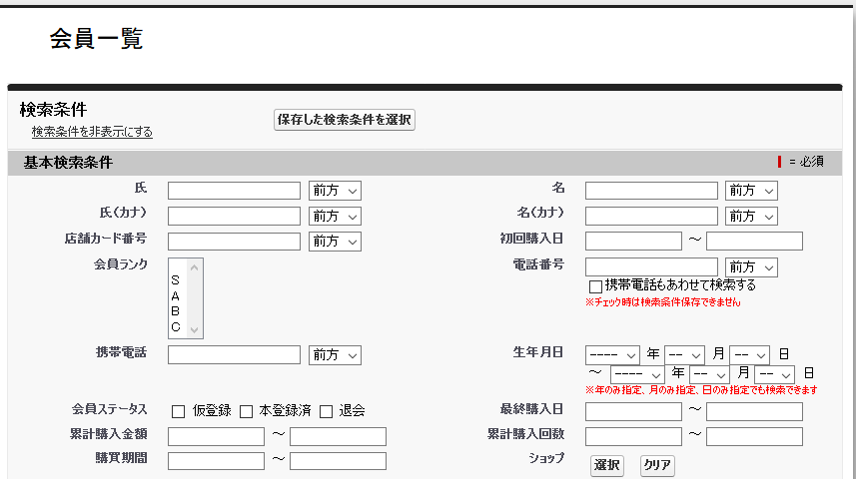Enable 携帯電話もあわせて検索する checkbox

click(595, 287)
